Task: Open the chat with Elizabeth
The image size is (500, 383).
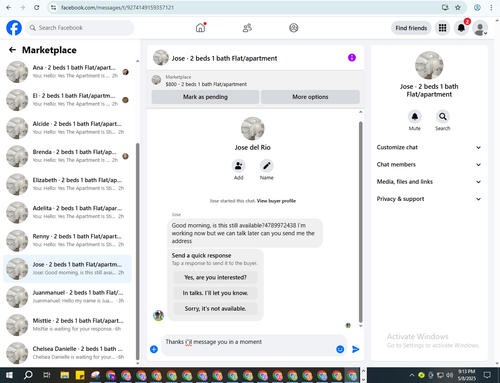Action: pos(67,184)
